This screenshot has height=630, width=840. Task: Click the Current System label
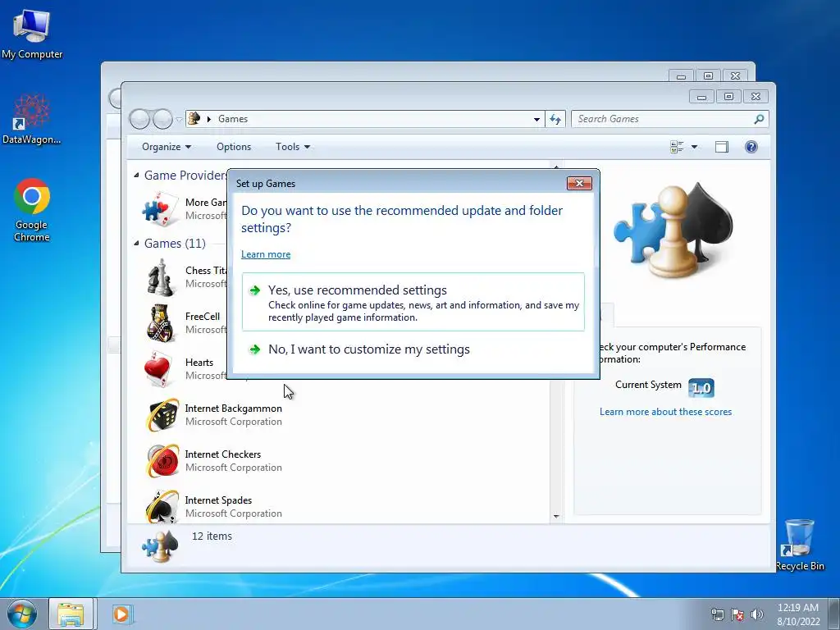648,385
